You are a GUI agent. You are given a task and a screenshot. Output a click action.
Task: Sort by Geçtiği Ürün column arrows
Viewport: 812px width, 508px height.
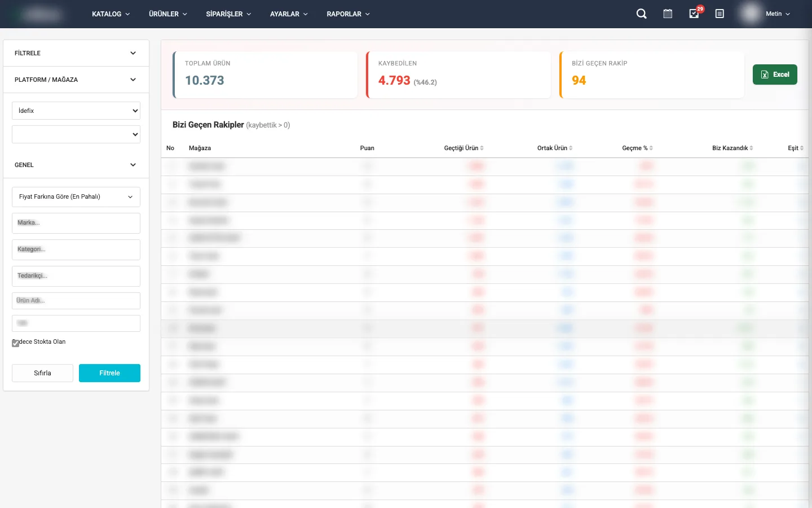pos(482,148)
